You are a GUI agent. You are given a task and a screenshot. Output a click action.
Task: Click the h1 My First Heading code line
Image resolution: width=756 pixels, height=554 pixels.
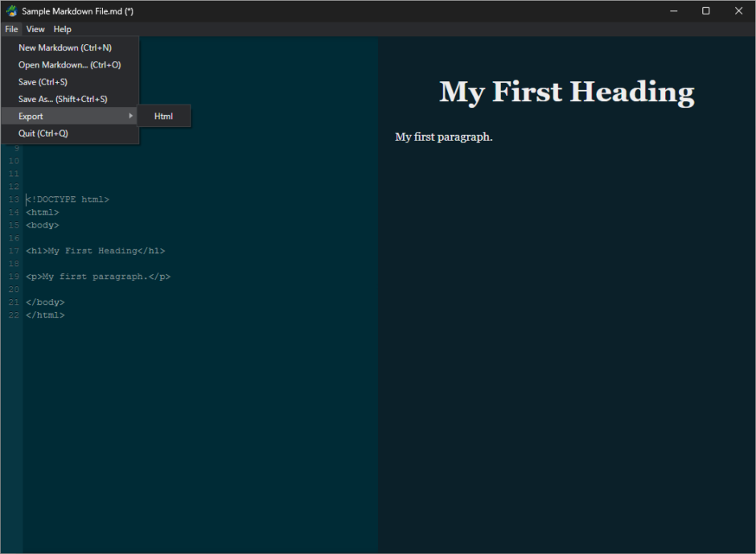click(x=96, y=251)
